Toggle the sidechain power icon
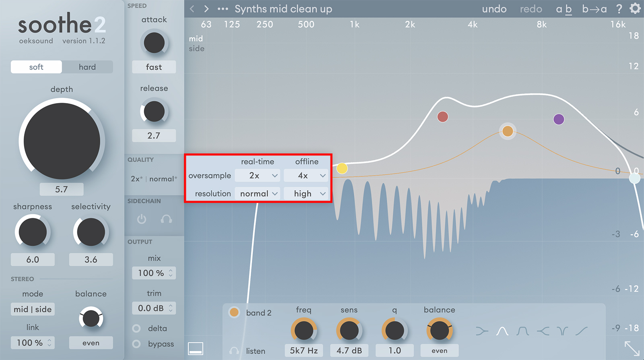Image resolution: width=644 pixels, height=360 pixels. (x=142, y=219)
